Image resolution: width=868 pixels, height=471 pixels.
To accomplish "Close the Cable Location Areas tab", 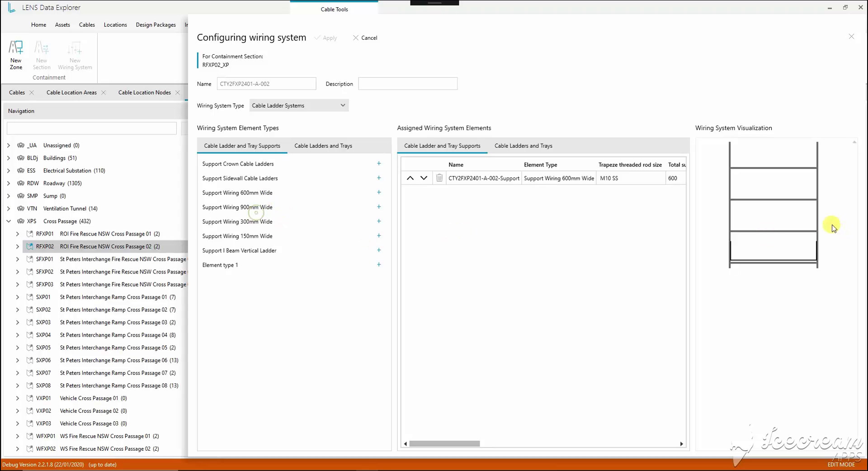I will click(104, 93).
